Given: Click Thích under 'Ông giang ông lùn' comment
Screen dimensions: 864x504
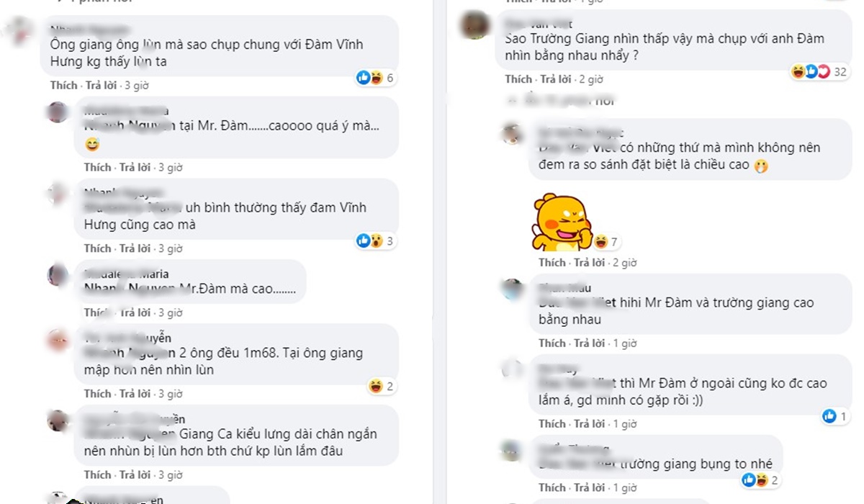Looking at the screenshot, I should click(x=63, y=85).
